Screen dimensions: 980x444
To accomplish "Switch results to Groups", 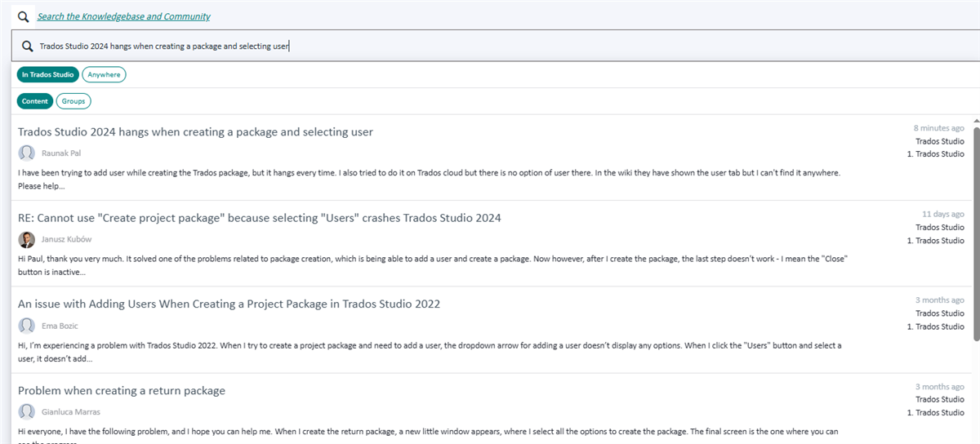I will [73, 101].
